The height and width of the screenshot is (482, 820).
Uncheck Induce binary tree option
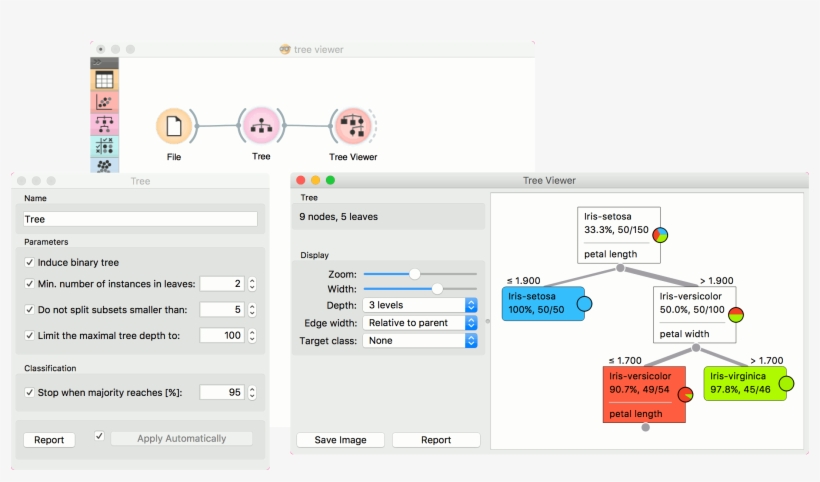(x=30, y=263)
